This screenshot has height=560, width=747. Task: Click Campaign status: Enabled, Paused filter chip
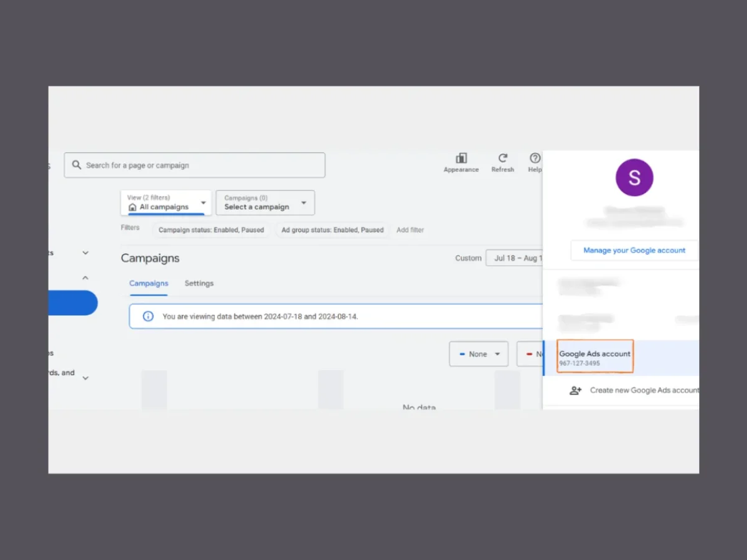click(211, 230)
